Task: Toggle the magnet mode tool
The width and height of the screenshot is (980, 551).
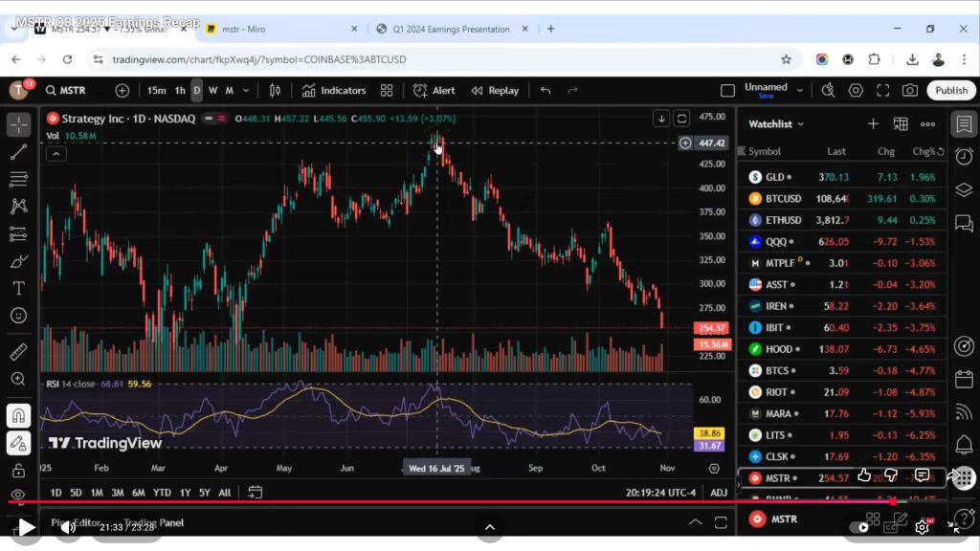Action: (18, 416)
